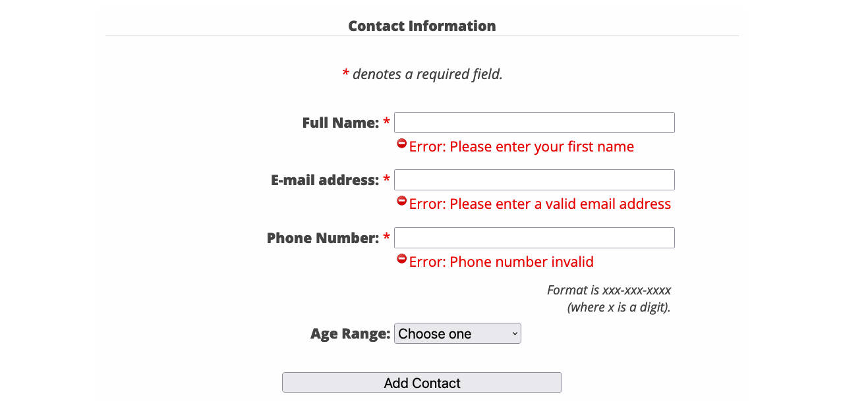Click the error icon beside Full Name field
This screenshot has width=868, height=415.
(x=402, y=143)
